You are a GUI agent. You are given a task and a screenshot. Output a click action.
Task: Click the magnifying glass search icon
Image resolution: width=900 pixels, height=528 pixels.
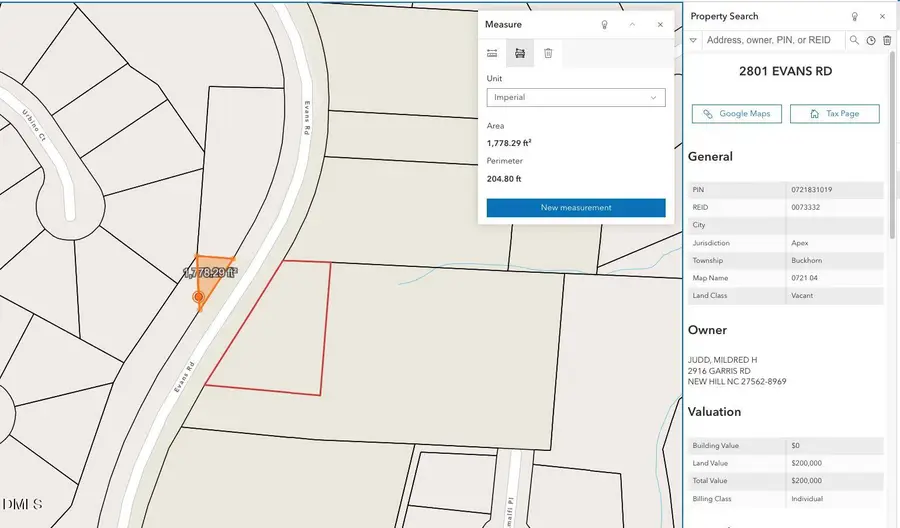coord(855,41)
